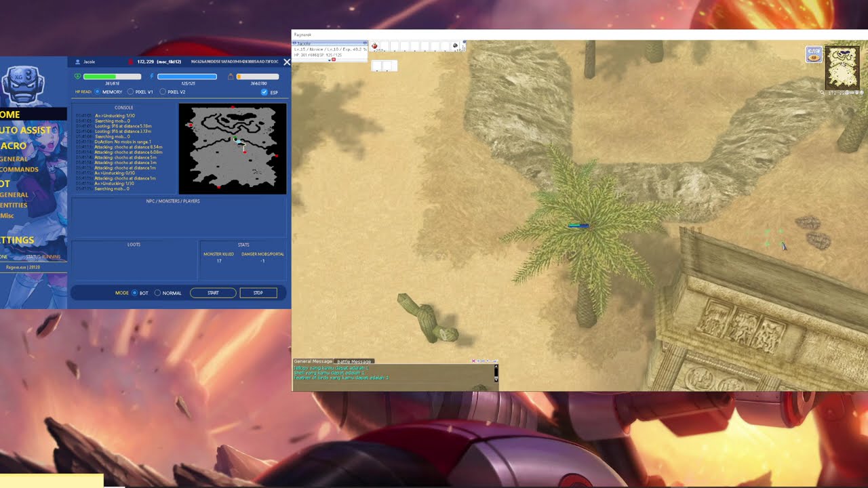Screen dimensions: 868x488
Task: Open COMMANDS in the sidebar
Action: (x=19, y=169)
